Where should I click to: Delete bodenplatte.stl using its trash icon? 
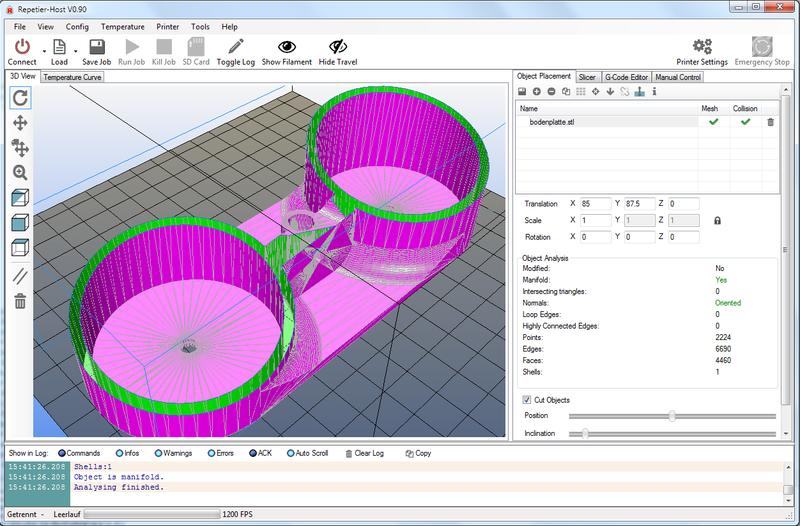coord(770,122)
